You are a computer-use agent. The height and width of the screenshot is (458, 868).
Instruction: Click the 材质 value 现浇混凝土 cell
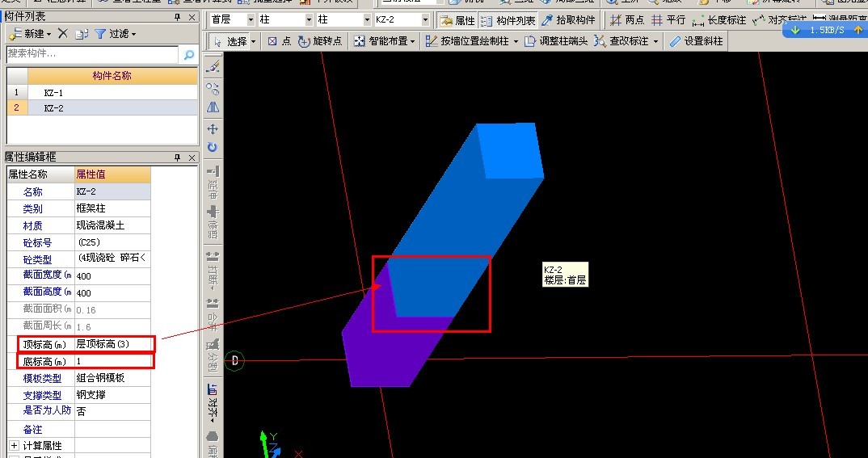tap(112, 225)
